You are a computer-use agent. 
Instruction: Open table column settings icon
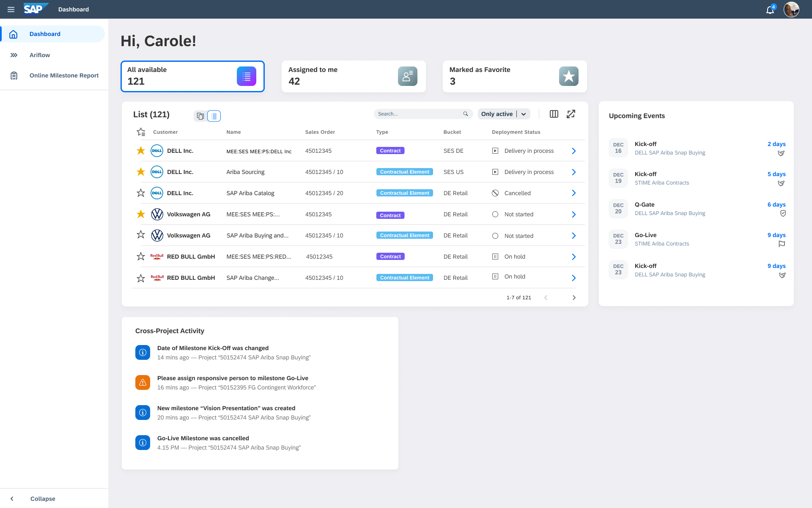pos(554,114)
